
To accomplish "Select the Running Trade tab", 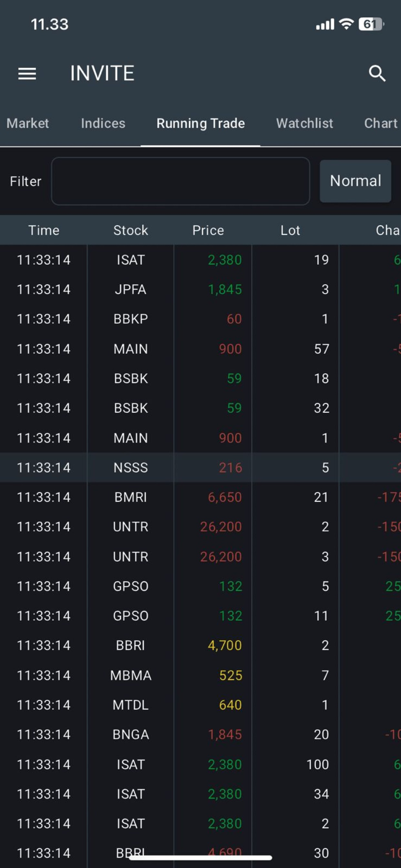I will tap(200, 123).
